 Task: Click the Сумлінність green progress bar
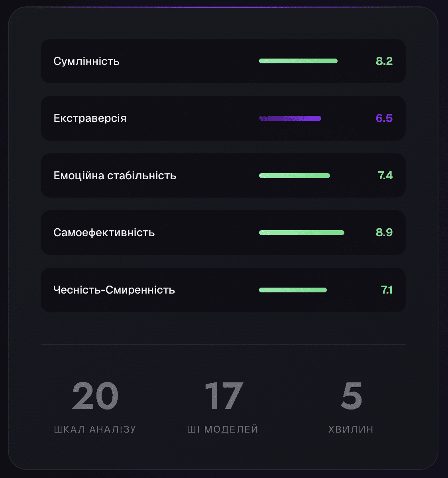[298, 61]
